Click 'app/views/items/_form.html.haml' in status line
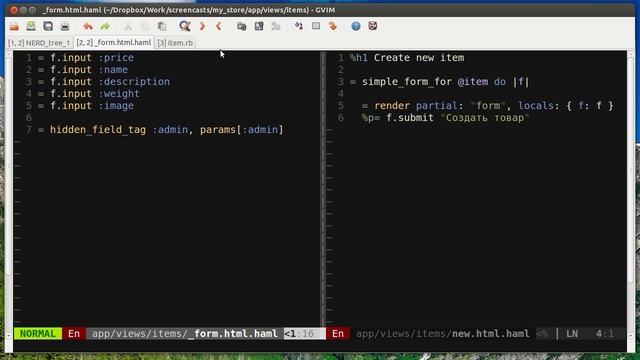The image size is (640, 360). (184, 334)
